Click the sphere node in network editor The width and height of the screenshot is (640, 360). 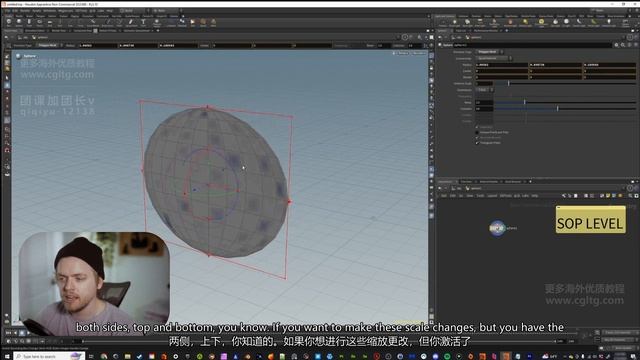click(x=497, y=228)
